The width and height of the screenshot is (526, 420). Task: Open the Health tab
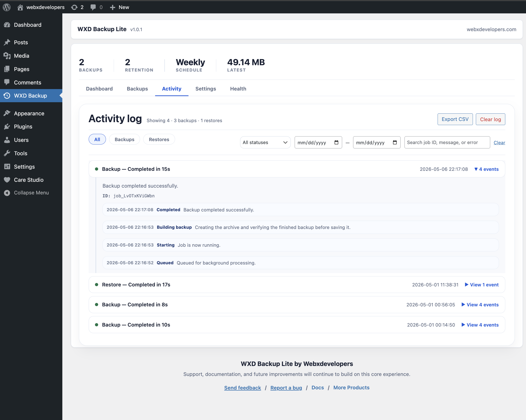238,89
